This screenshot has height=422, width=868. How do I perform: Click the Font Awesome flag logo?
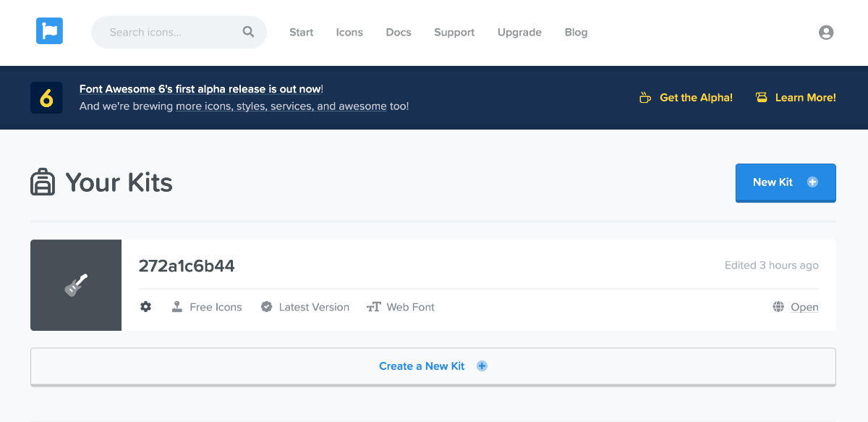point(49,31)
